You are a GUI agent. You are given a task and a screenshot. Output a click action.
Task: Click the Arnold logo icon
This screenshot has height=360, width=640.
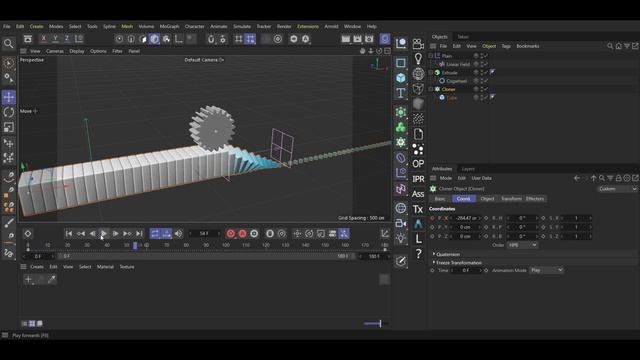418,224
